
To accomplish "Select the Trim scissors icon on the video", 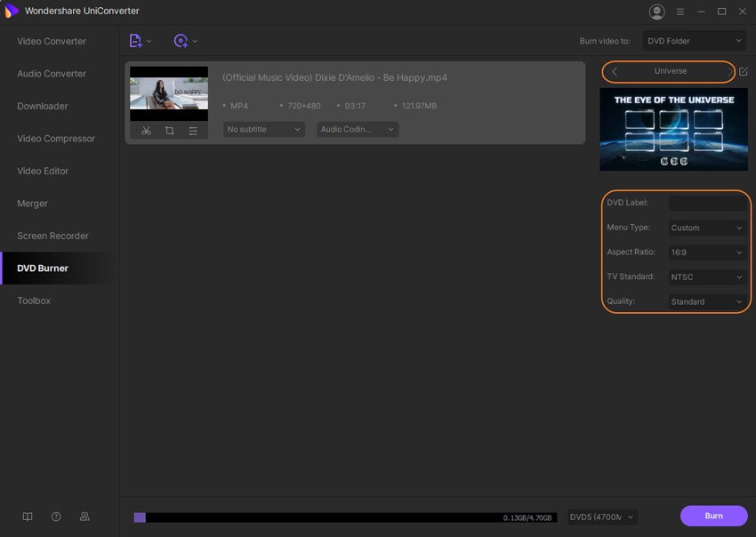I will tap(146, 130).
